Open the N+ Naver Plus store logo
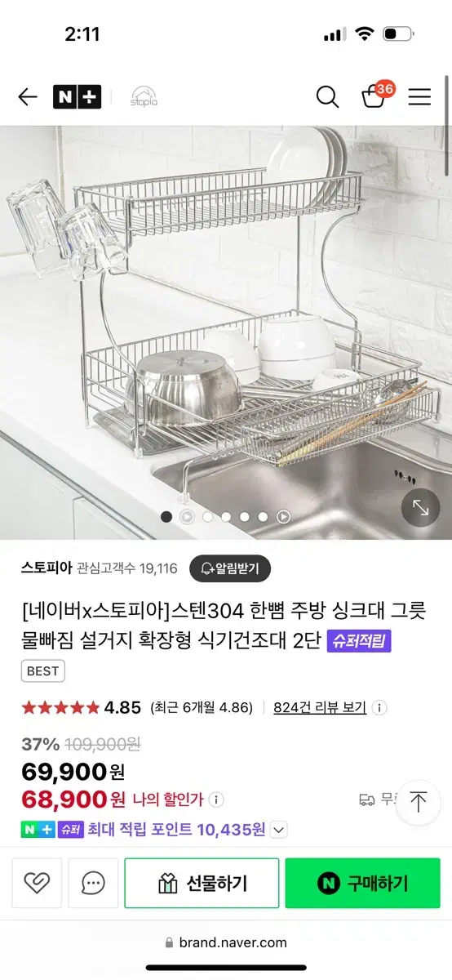The height and width of the screenshot is (980, 452). coord(78,97)
